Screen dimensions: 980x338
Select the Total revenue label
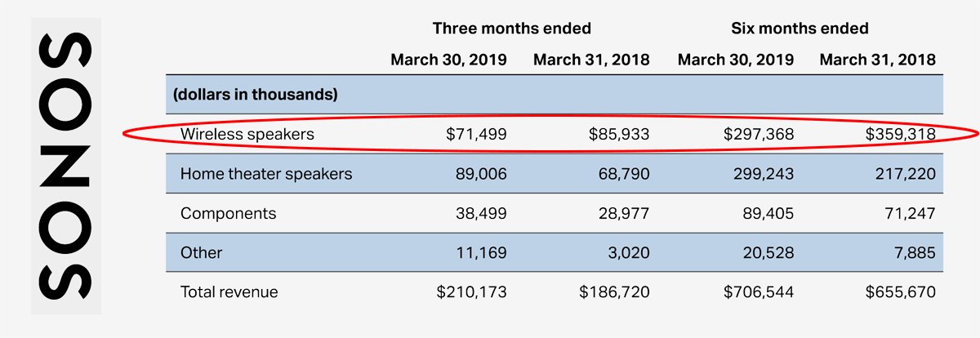[x=229, y=292]
